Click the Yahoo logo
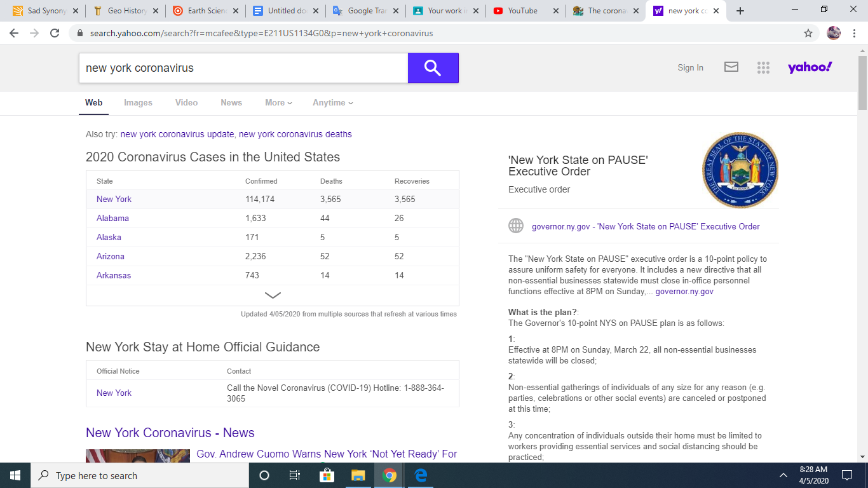 tap(810, 67)
